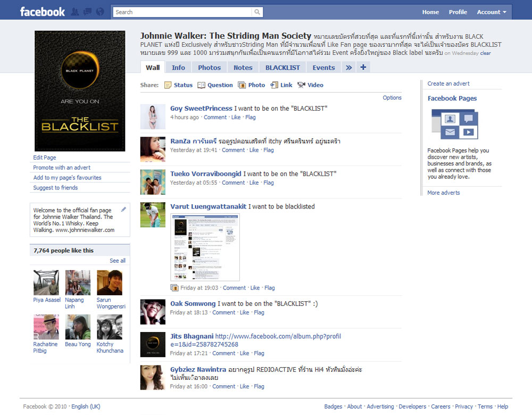
Task: Open Goy SweetPrincess profile name
Action: tap(201, 108)
